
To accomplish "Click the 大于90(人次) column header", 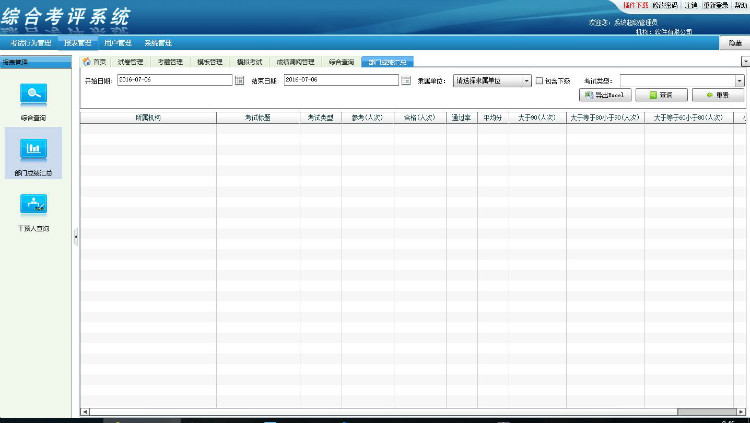I will (538, 118).
